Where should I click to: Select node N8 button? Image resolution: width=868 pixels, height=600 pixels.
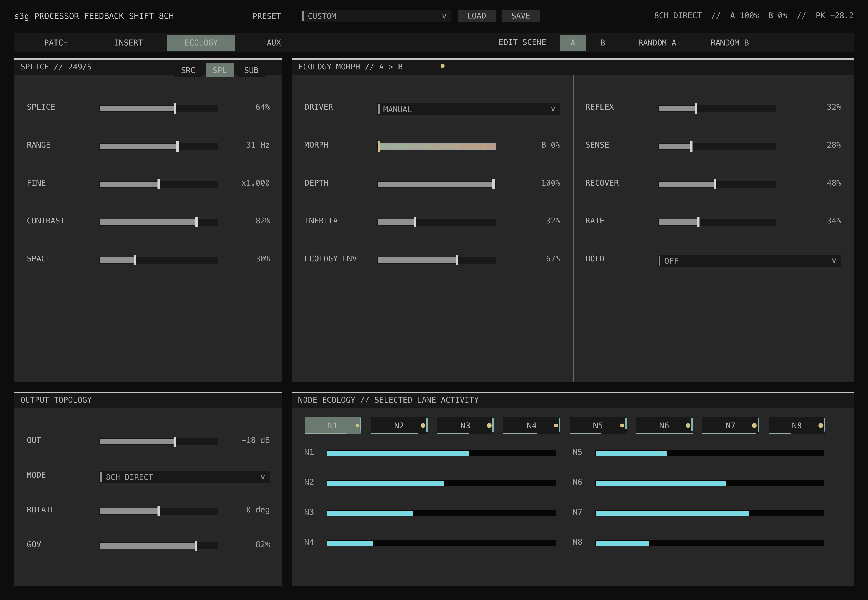pos(797,426)
